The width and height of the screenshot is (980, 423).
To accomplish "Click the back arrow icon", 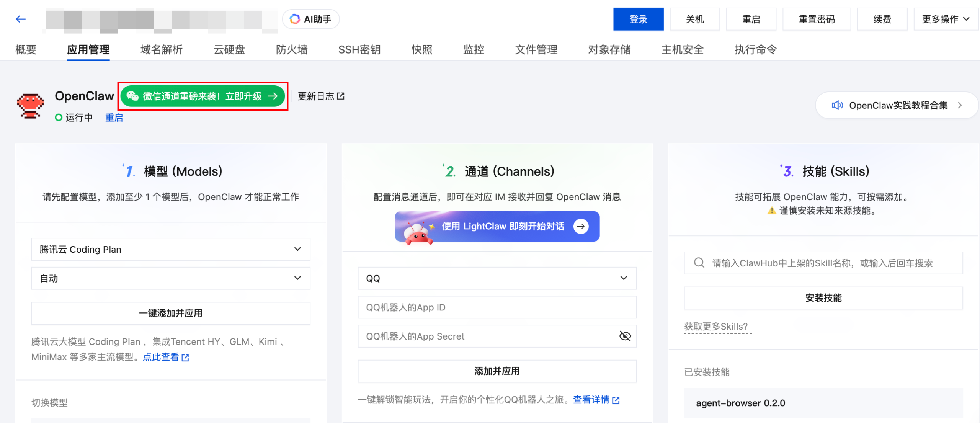I will coord(21,19).
